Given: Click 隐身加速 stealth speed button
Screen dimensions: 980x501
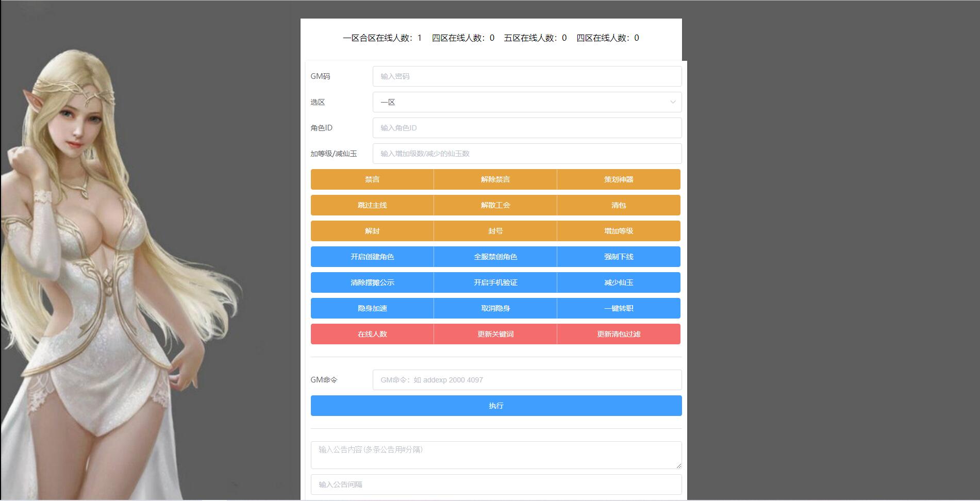Looking at the screenshot, I should tap(372, 308).
